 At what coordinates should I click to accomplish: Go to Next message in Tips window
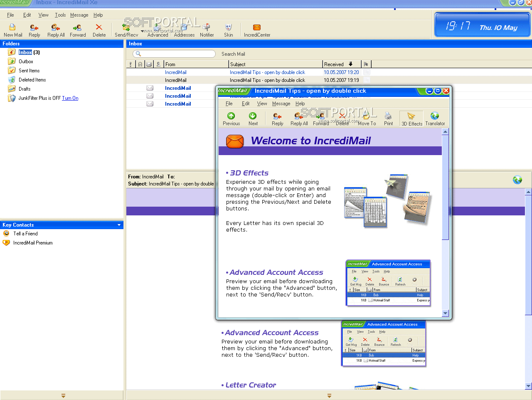(253, 119)
